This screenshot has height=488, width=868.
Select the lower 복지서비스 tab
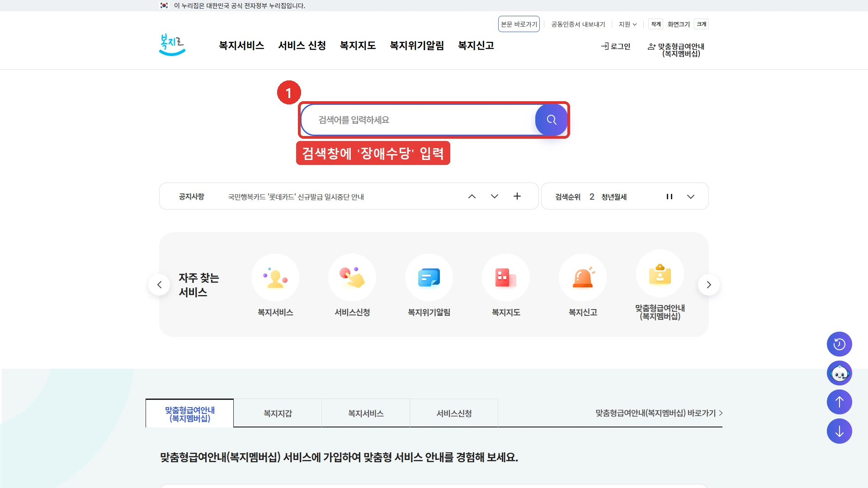(366, 413)
